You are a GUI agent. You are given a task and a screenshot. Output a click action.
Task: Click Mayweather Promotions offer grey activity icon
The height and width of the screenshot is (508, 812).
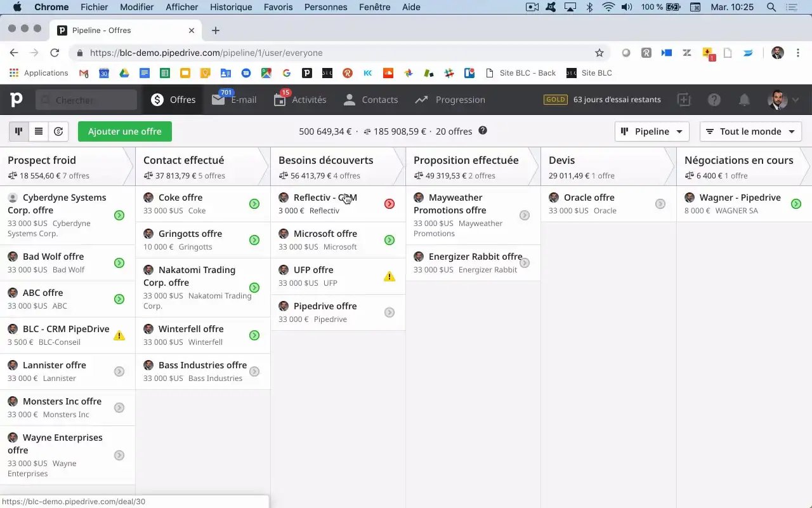[525, 215]
